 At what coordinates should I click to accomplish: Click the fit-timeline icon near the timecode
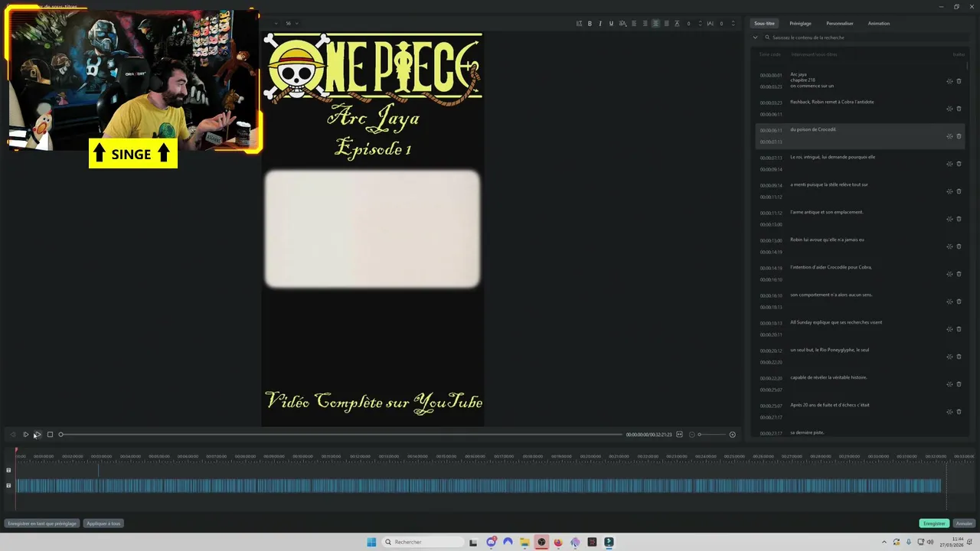pyautogui.click(x=679, y=435)
